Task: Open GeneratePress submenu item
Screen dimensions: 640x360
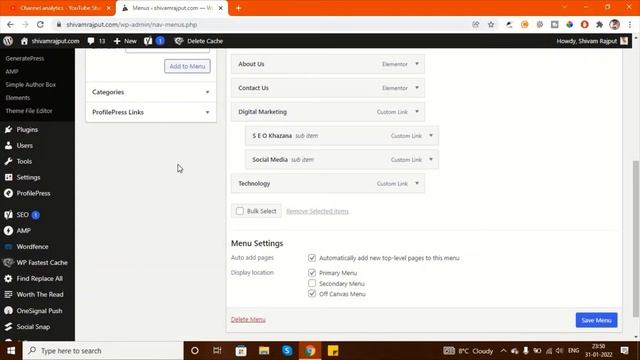Action: point(24,58)
